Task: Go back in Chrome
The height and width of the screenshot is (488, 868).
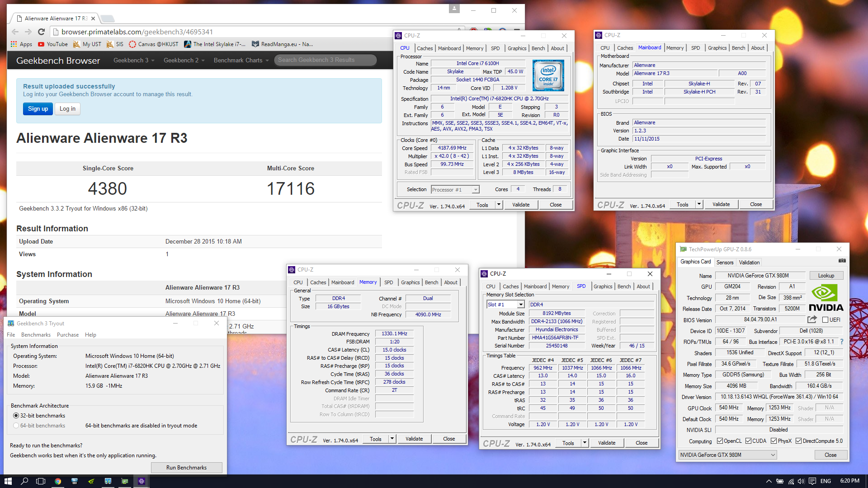Action: [15, 32]
